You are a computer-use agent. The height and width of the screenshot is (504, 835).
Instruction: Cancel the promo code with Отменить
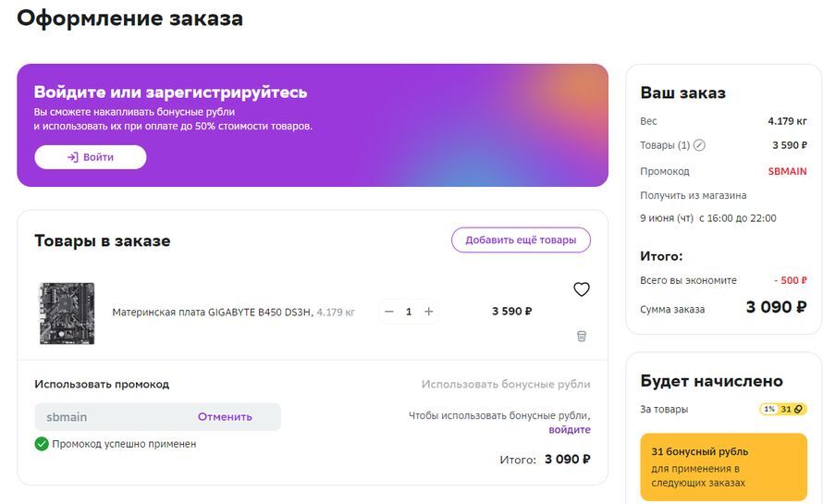point(225,417)
